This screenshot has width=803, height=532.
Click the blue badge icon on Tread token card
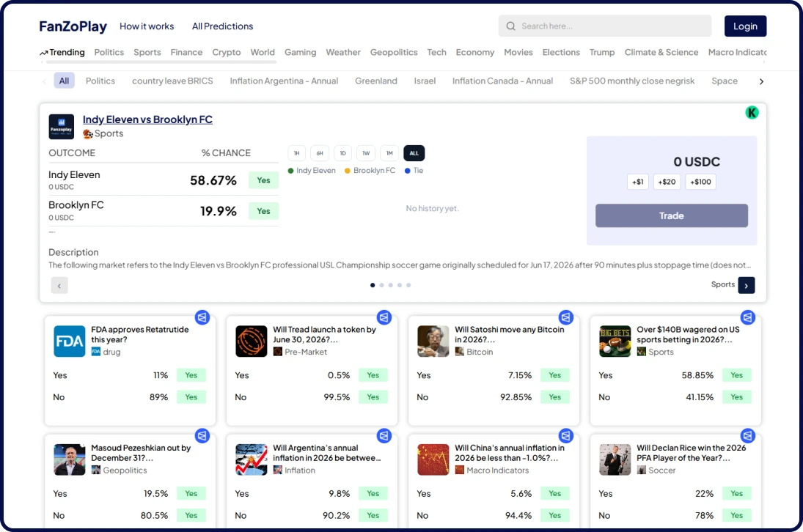384,317
